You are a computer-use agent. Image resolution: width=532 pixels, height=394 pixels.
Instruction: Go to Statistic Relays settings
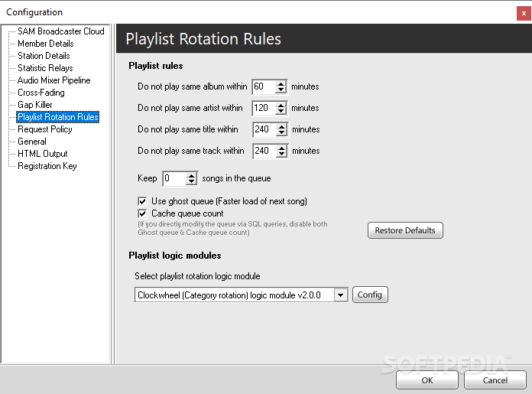[x=45, y=68]
